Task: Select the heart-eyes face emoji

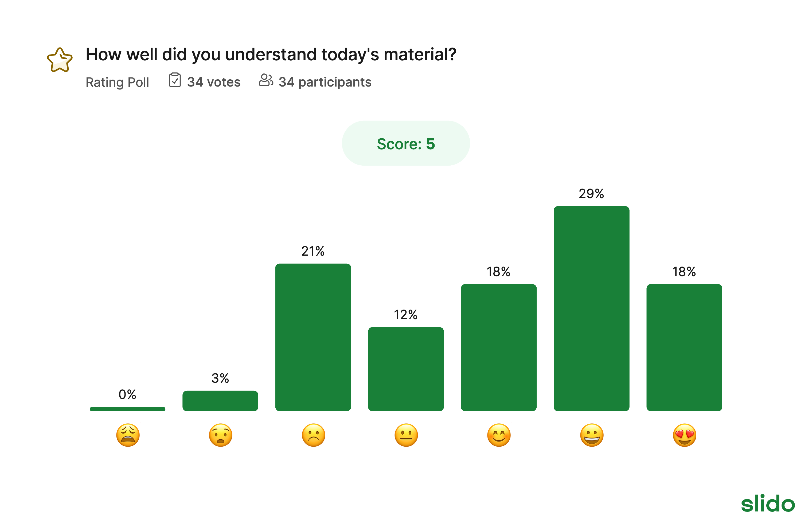Action: click(684, 435)
